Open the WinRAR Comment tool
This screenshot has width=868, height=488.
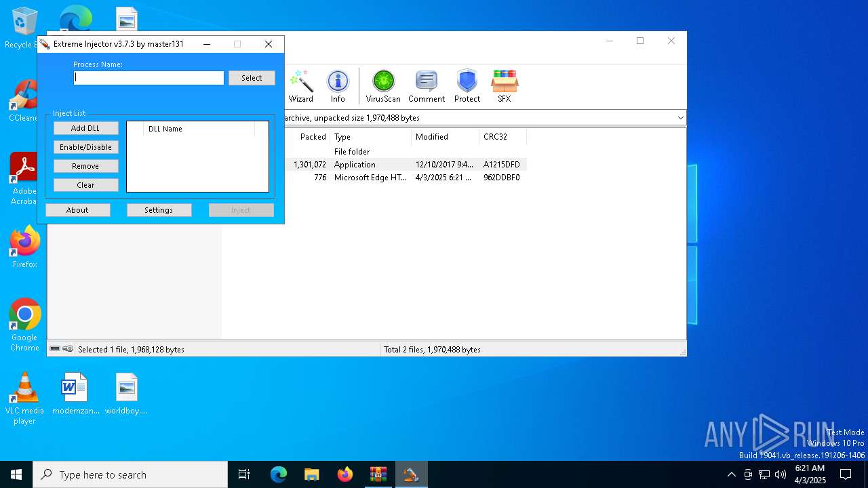click(427, 86)
